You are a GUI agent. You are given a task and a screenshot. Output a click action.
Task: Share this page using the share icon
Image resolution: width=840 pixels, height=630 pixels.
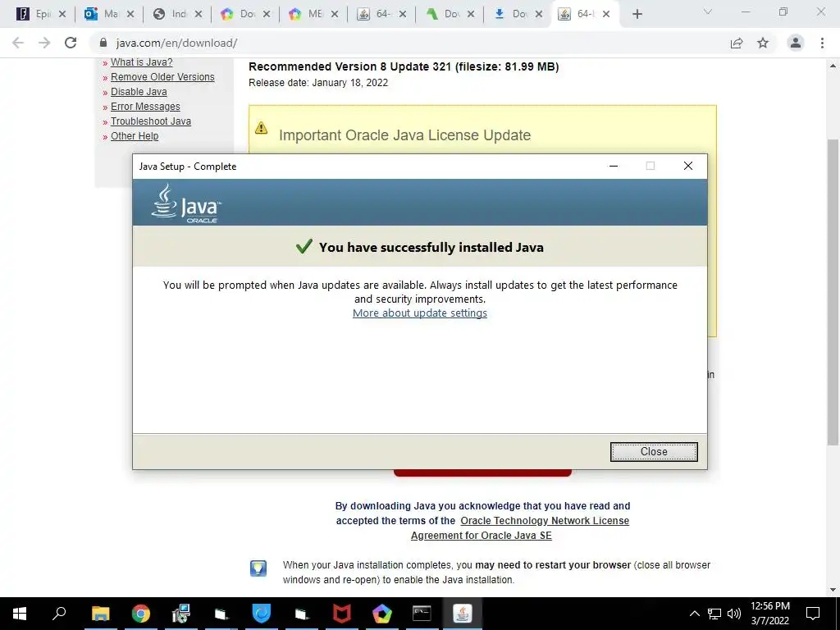pos(737,43)
